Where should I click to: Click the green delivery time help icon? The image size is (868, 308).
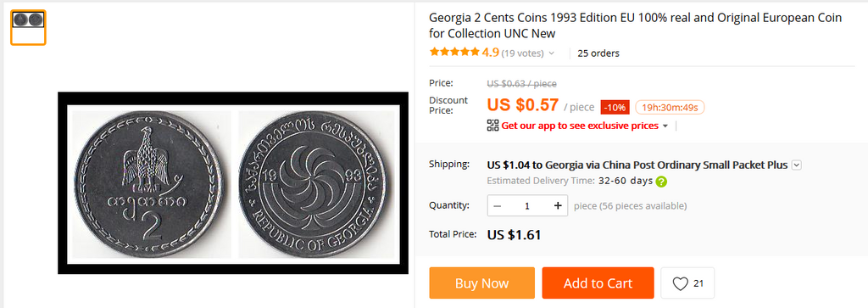pos(661,181)
